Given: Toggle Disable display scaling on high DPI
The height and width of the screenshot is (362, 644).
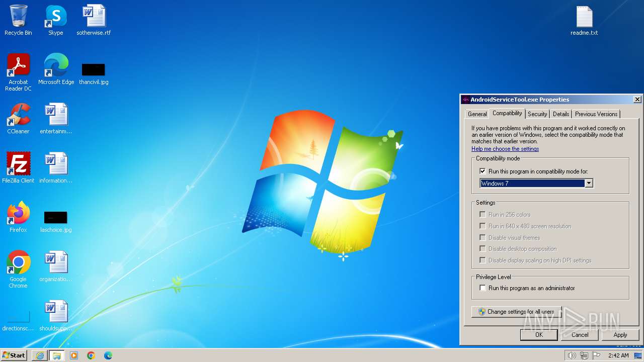Looking at the screenshot, I should (482, 260).
